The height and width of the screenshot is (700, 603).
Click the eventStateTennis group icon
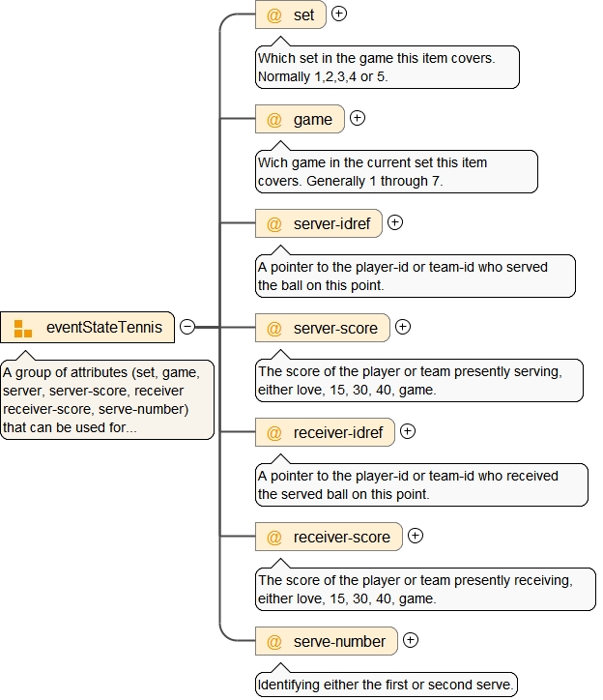(23, 328)
